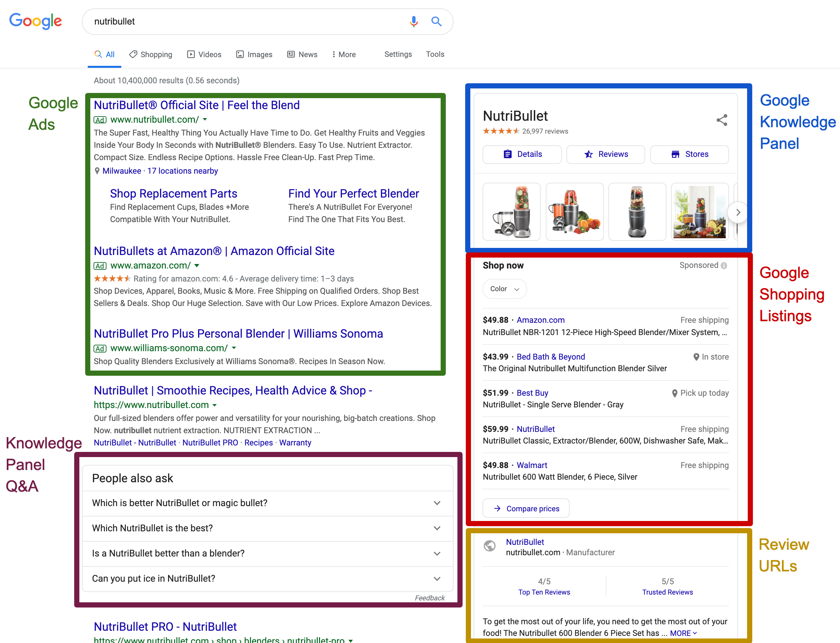Image resolution: width=840 pixels, height=643 pixels.
Task: Open the Walmart seller link
Action: (x=532, y=465)
